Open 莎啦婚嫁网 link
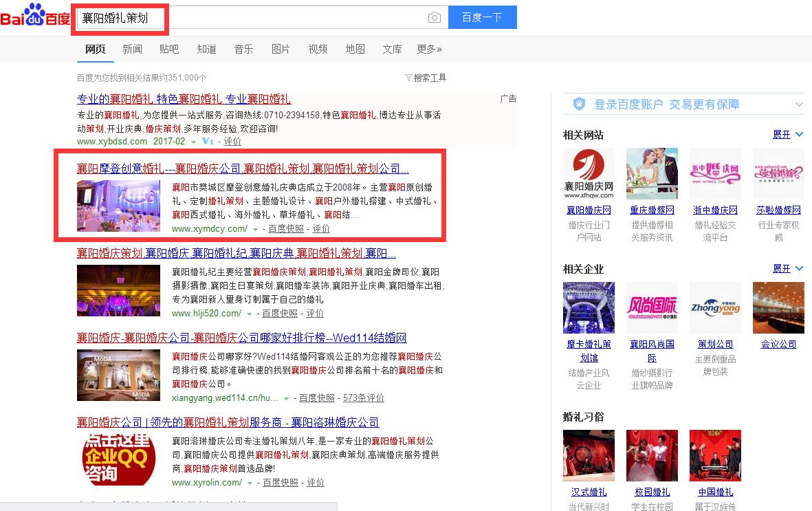812x511 pixels. 778,210
